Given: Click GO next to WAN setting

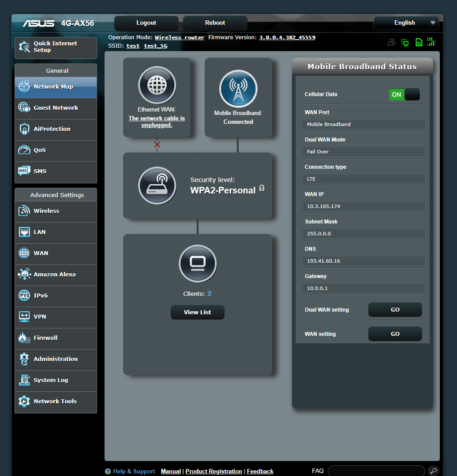Looking at the screenshot, I should pyautogui.click(x=395, y=334).
